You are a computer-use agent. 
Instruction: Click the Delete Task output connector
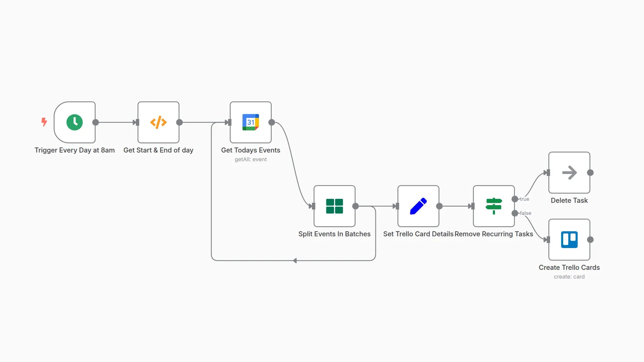(590, 173)
